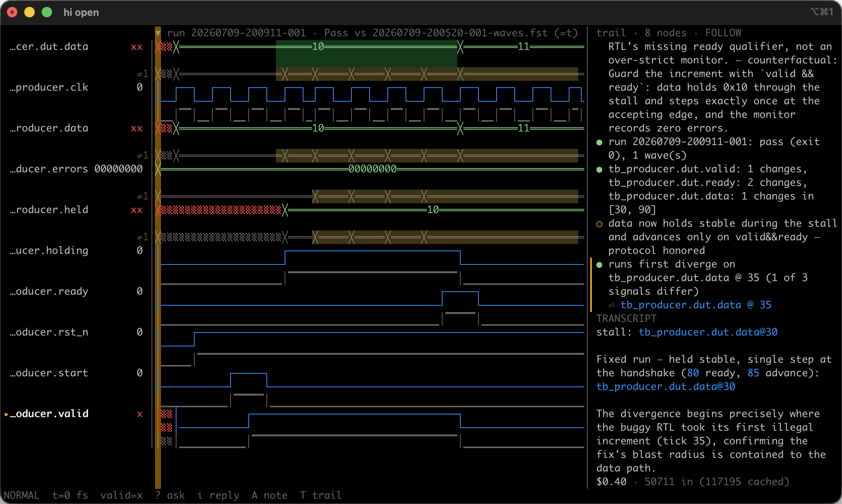Click the A note hint in status bar
842x504 pixels.
(x=269, y=495)
